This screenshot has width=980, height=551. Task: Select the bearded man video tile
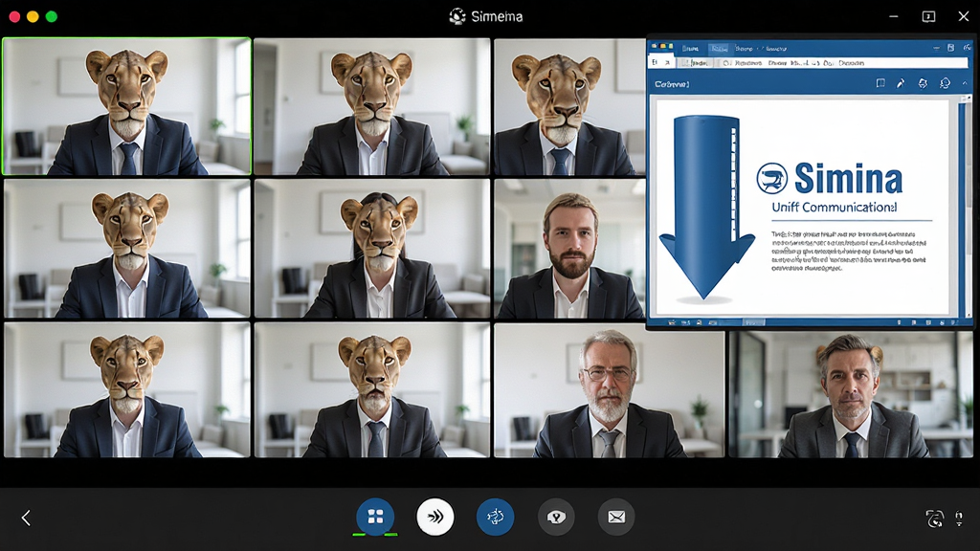point(569,250)
